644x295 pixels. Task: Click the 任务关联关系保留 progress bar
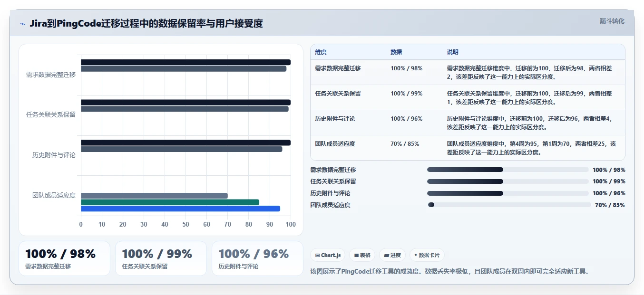coord(508,181)
